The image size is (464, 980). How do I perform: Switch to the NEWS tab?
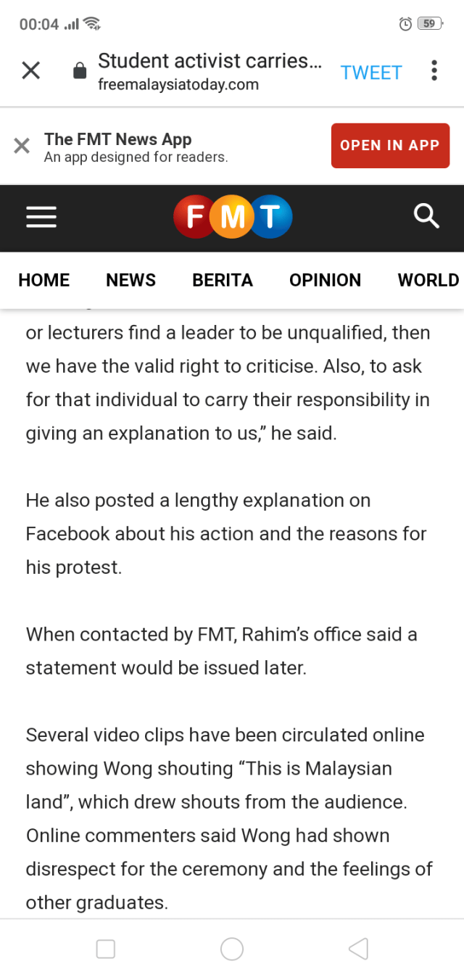[130, 280]
